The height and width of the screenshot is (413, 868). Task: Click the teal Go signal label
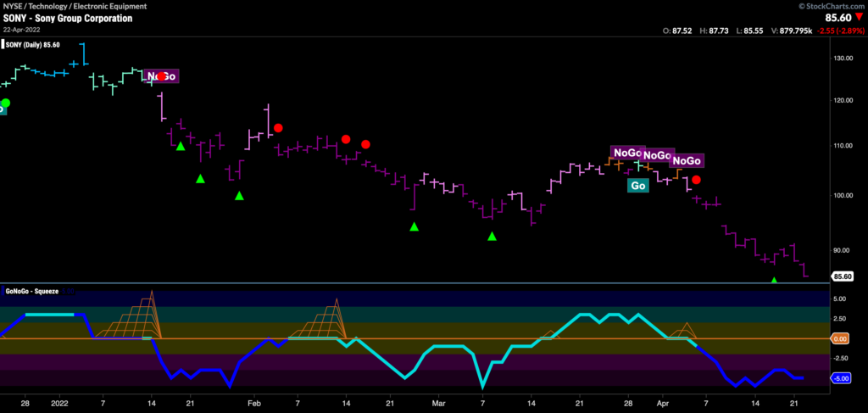pos(638,186)
